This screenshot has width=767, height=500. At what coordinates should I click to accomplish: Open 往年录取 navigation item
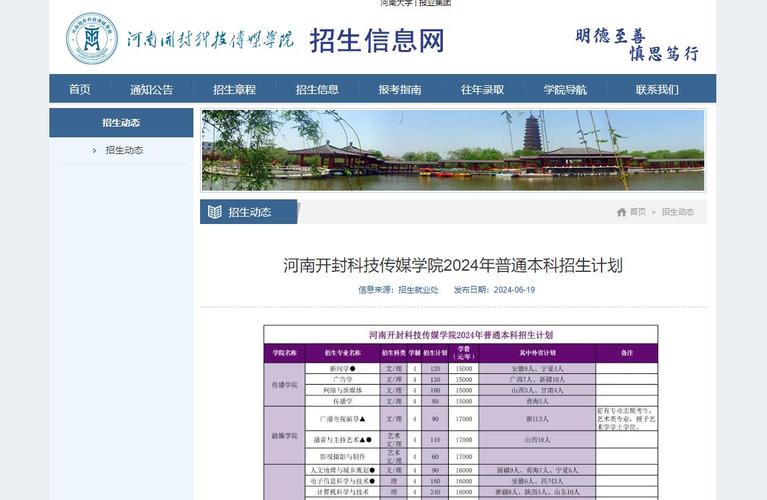click(482, 90)
